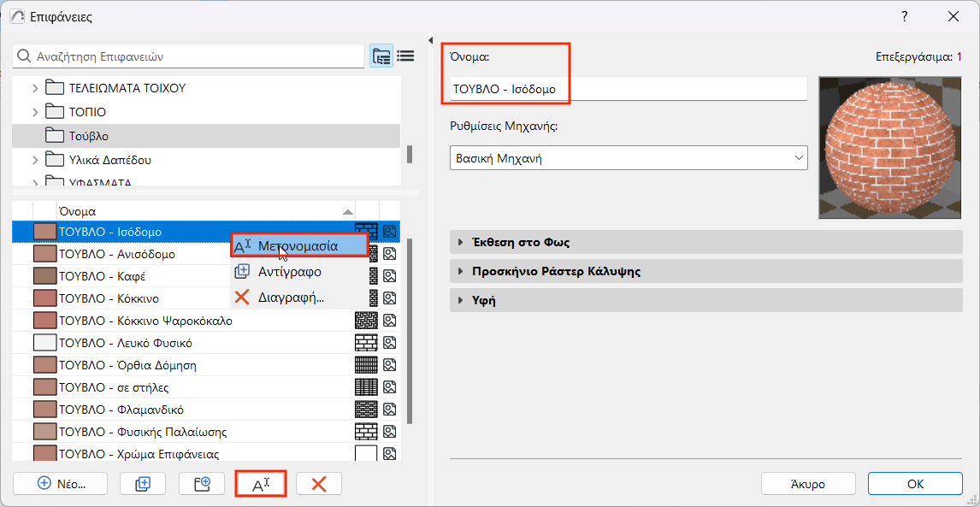980x507 pixels.
Task: Click hatch pattern icon of Λευκό Φυσικό row
Action: pos(366,343)
